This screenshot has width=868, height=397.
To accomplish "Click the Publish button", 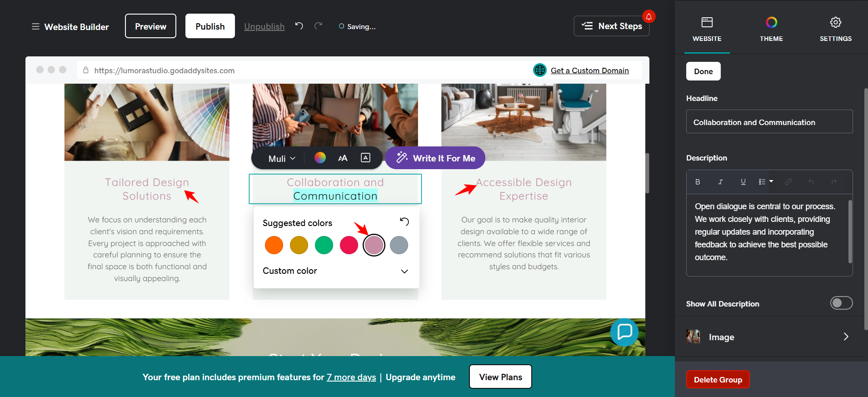I will pyautogui.click(x=210, y=26).
